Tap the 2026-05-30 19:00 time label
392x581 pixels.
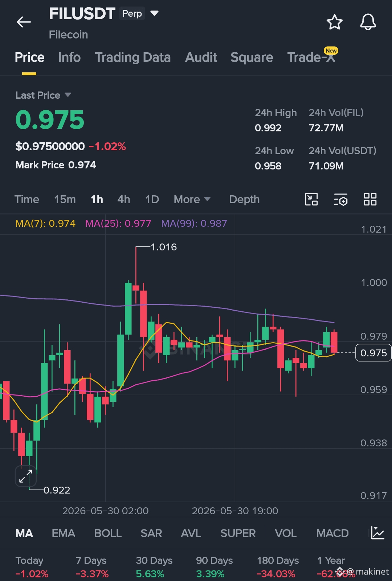[235, 511]
